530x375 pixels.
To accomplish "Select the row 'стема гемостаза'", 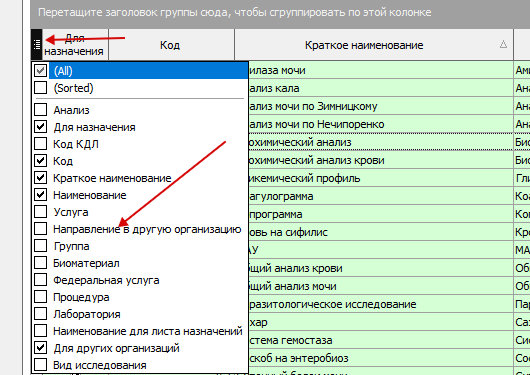I will coord(381,340).
